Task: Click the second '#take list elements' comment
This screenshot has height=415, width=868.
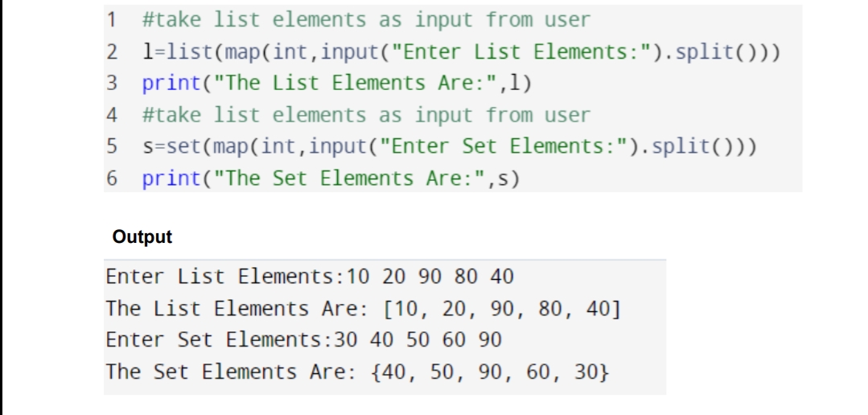Action: (367, 115)
